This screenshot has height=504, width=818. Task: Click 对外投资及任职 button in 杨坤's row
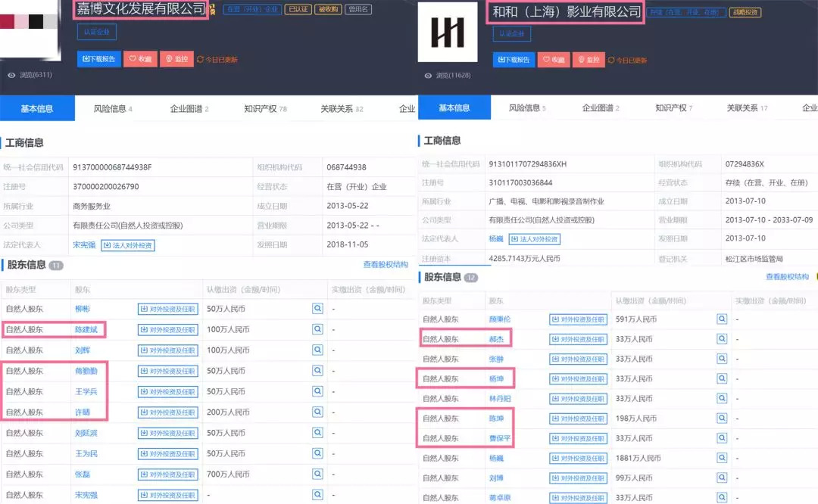578,379
